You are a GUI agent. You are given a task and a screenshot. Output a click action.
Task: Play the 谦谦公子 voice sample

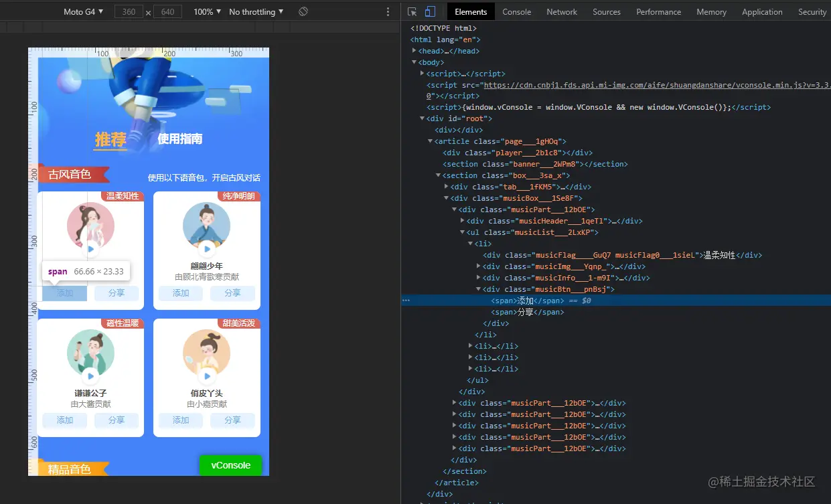click(91, 376)
